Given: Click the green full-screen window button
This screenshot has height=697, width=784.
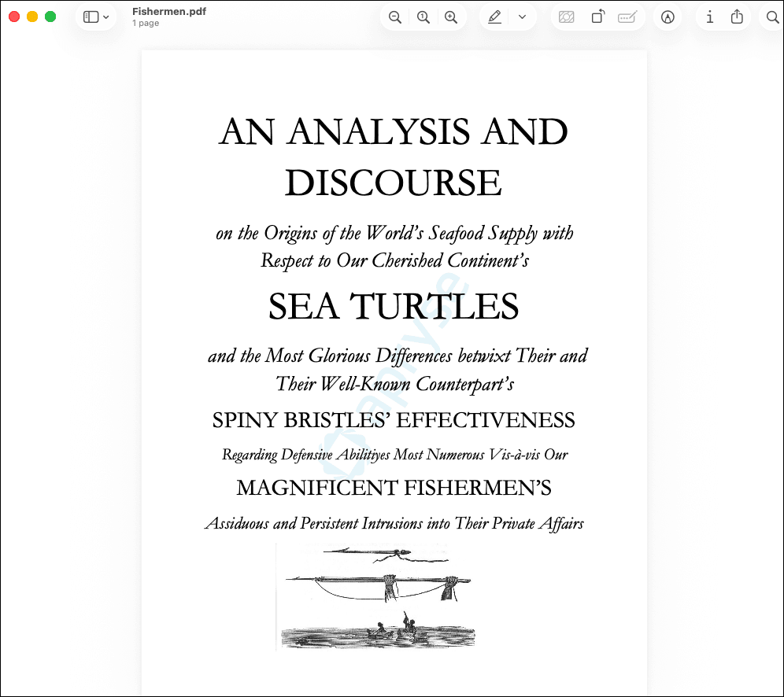Looking at the screenshot, I should (x=50, y=17).
